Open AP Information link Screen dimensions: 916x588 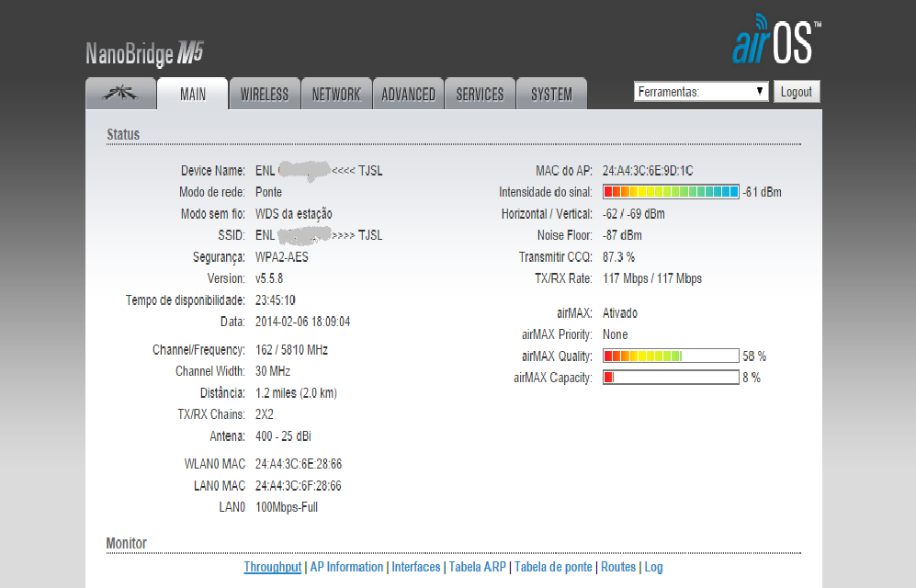pyautogui.click(x=346, y=567)
